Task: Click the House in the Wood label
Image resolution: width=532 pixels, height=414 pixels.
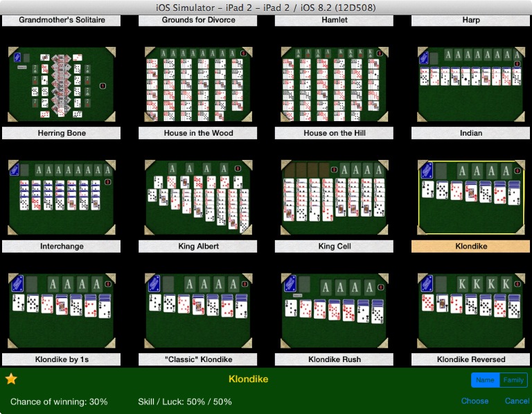Action: (x=198, y=133)
